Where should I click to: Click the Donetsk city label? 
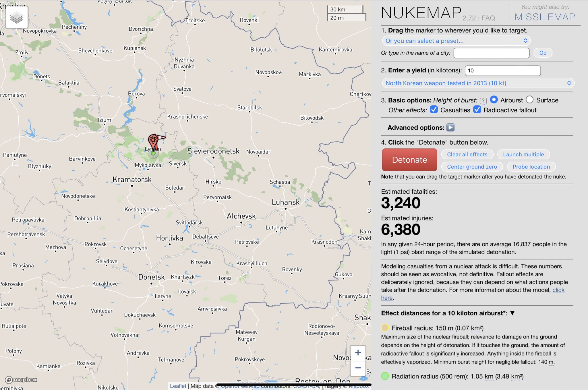pyautogui.click(x=151, y=277)
